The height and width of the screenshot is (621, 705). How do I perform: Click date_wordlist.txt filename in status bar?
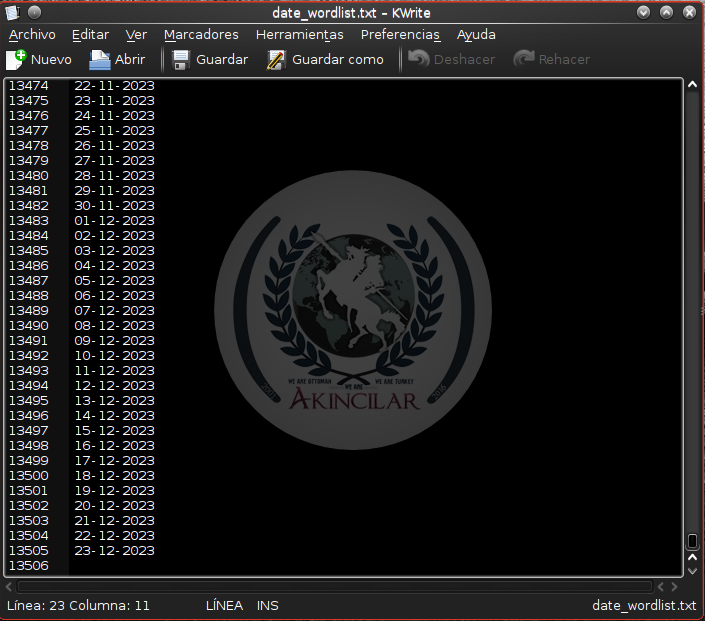tap(644, 606)
